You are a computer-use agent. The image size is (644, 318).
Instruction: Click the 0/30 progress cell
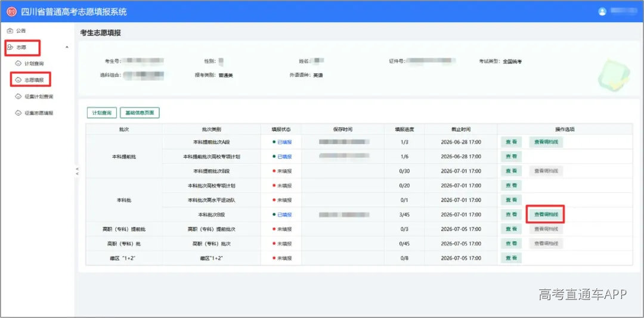tap(404, 171)
